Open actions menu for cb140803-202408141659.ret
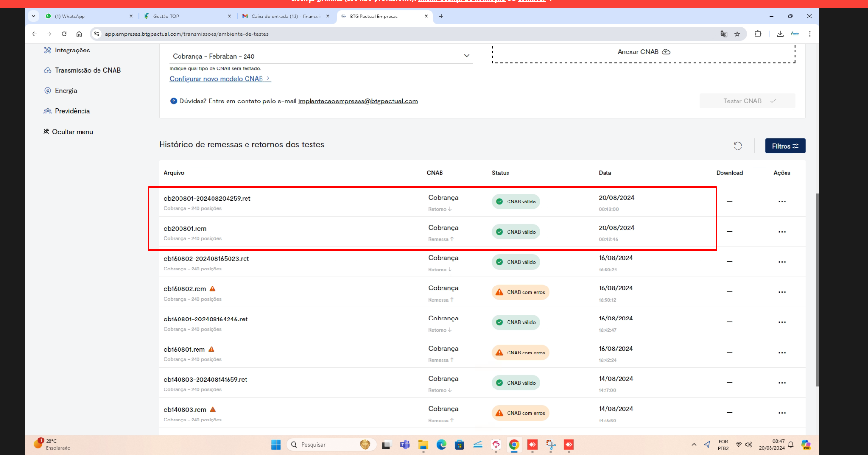The height and width of the screenshot is (455, 868). [x=782, y=383]
